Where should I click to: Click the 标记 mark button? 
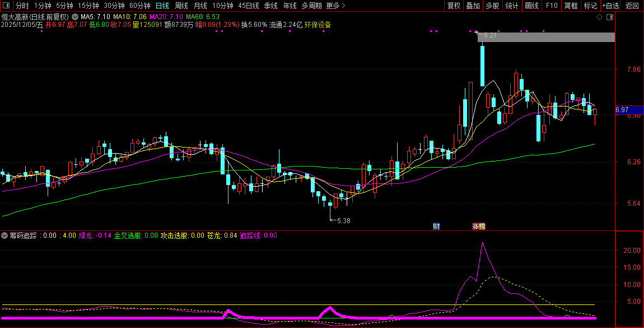[590, 6]
